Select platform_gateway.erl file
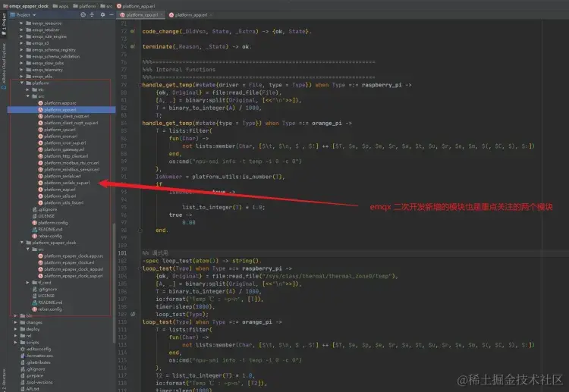Image resolution: width=569 pixels, height=392 pixels. tap(61, 149)
